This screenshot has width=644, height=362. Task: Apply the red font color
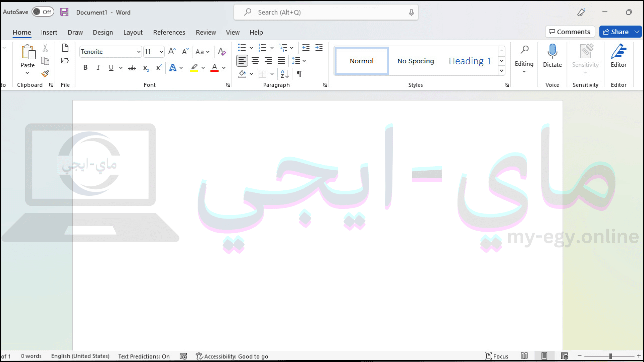[215, 68]
